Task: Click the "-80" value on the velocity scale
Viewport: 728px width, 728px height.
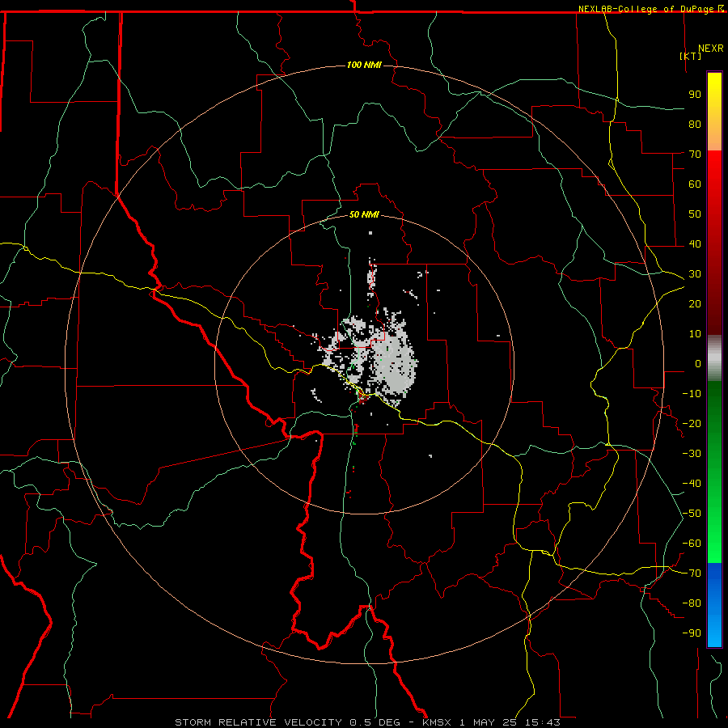Action: 692,603
